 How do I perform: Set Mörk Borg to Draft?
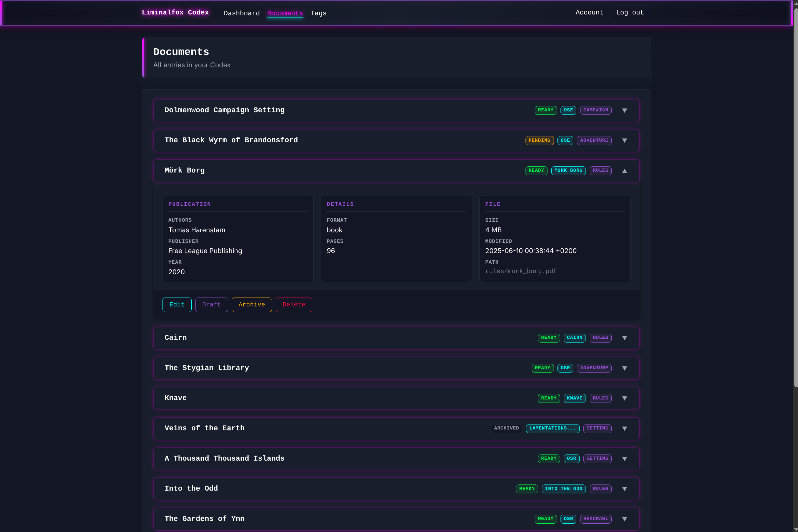pos(211,304)
